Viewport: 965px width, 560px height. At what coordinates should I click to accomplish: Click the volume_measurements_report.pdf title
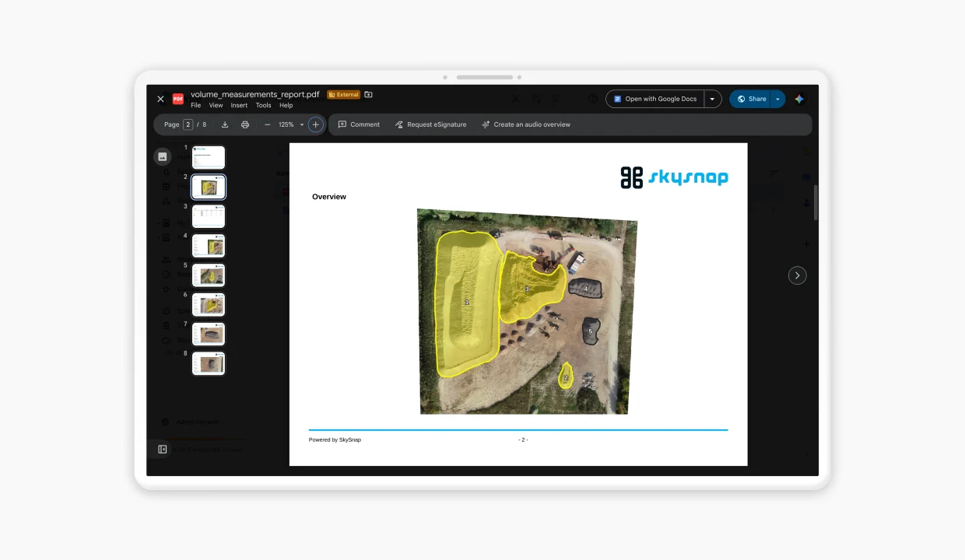[x=254, y=94]
